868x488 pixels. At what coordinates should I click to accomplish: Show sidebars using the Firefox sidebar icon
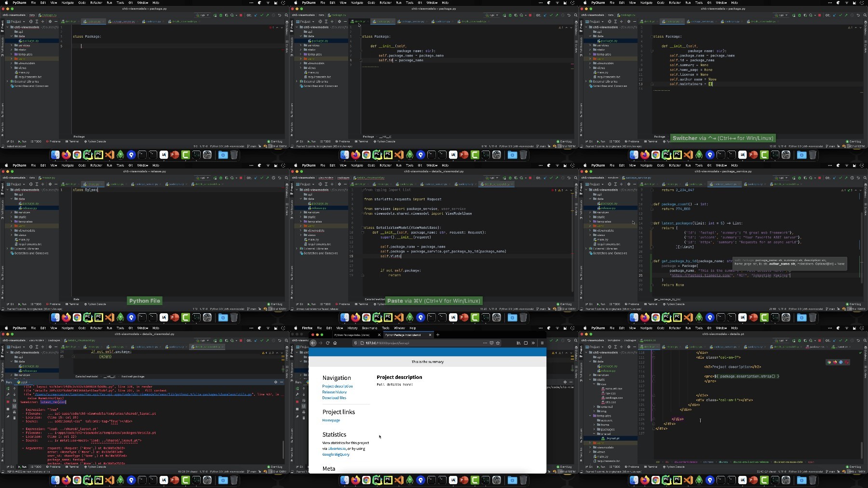526,343
